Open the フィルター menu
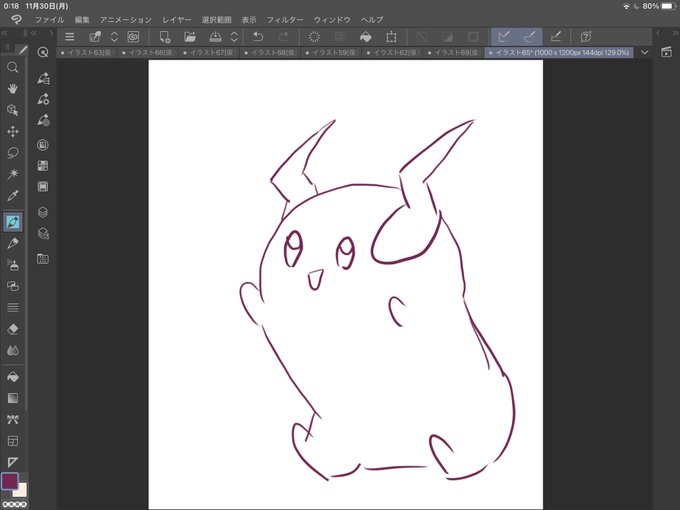680x510 pixels. point(285,20)
